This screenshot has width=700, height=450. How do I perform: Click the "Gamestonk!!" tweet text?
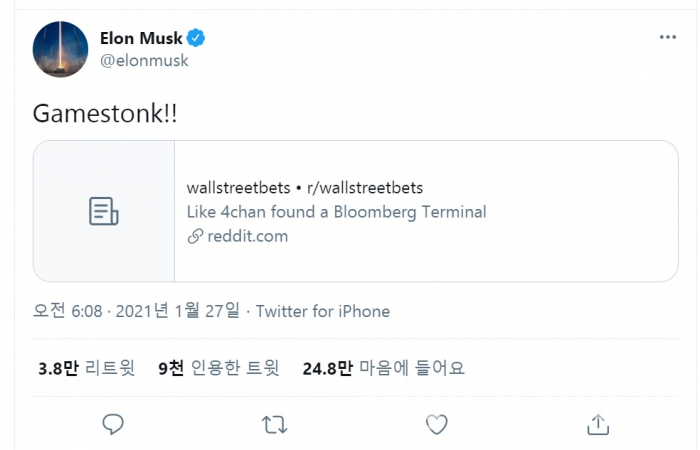105,113
